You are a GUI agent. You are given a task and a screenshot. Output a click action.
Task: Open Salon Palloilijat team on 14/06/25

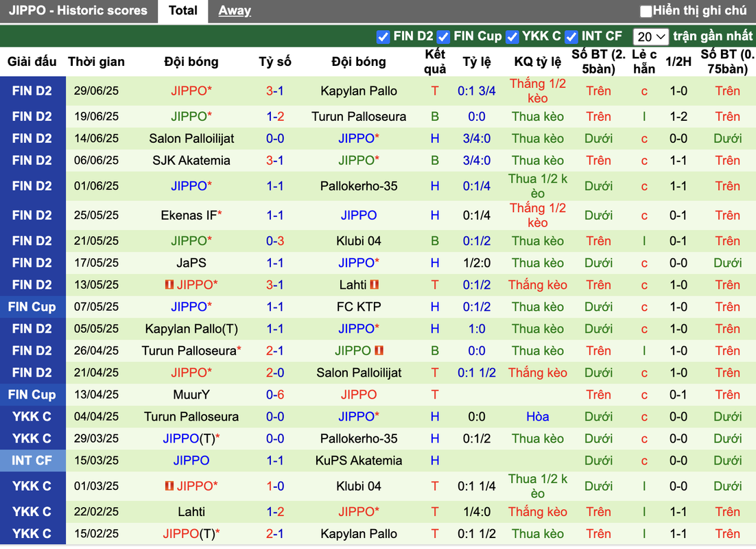191,139
